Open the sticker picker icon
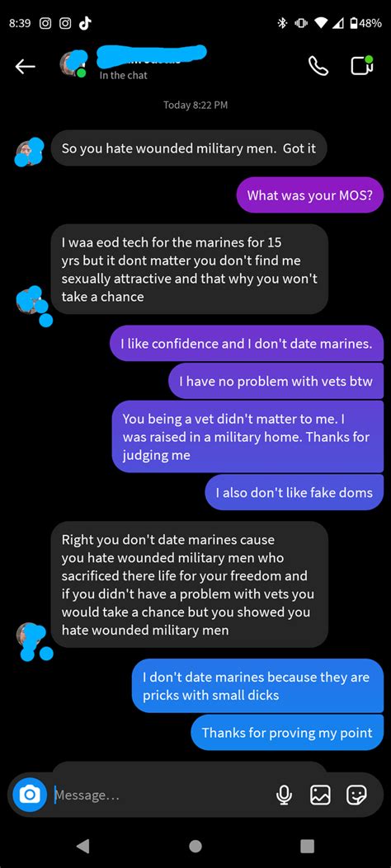The image size is (391, 868). coord(356,795)
